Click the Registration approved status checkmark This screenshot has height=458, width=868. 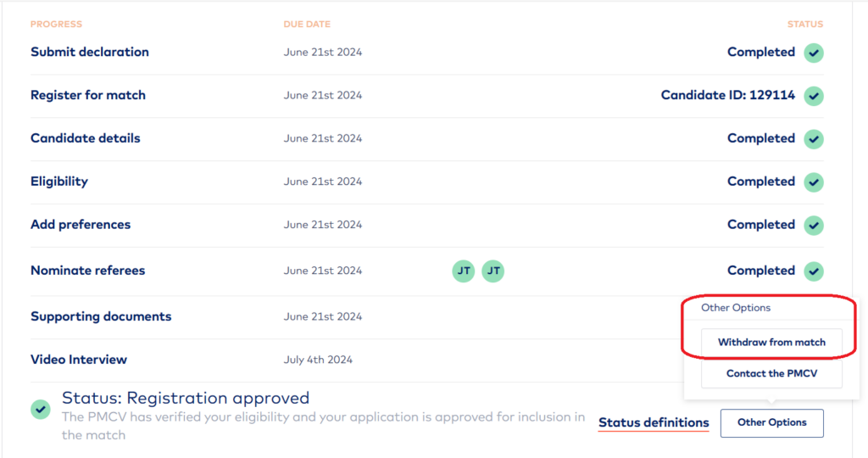[40, 410]
